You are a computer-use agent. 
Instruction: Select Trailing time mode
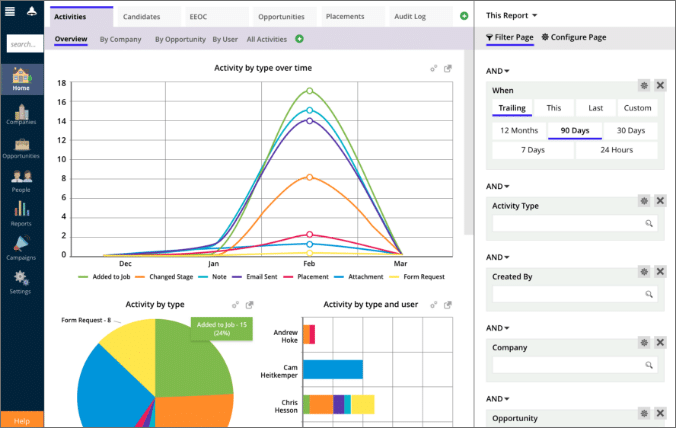tap(512, 108)
